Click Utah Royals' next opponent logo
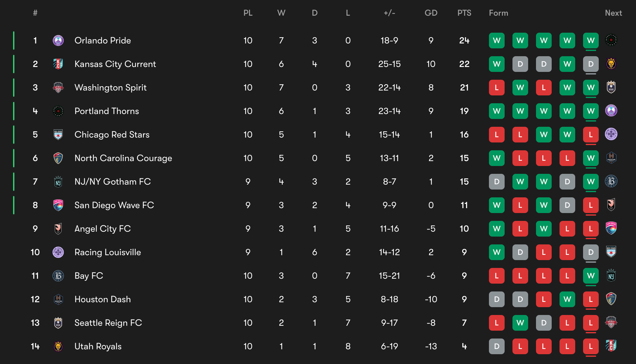The image size is (636, 364). [611, 346]
